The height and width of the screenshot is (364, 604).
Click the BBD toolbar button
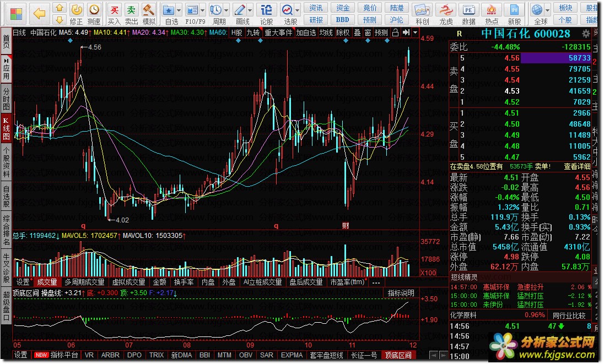click(342, 20)
